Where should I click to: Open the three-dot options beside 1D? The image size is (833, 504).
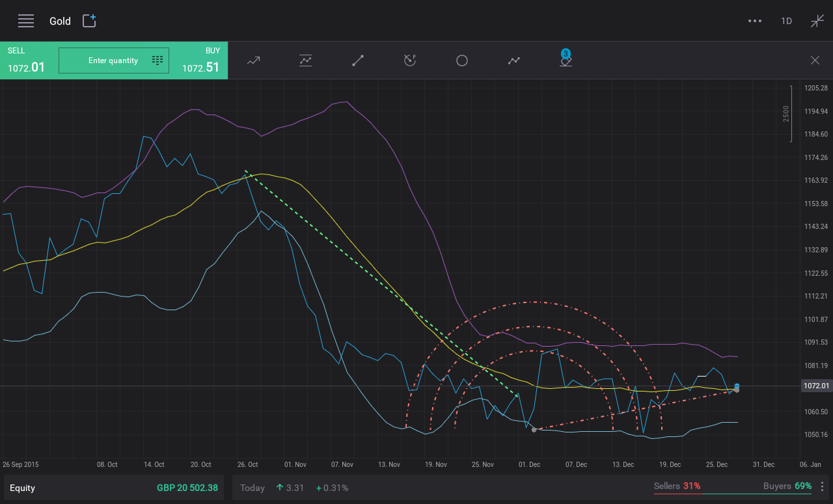(x=755, y=21)
